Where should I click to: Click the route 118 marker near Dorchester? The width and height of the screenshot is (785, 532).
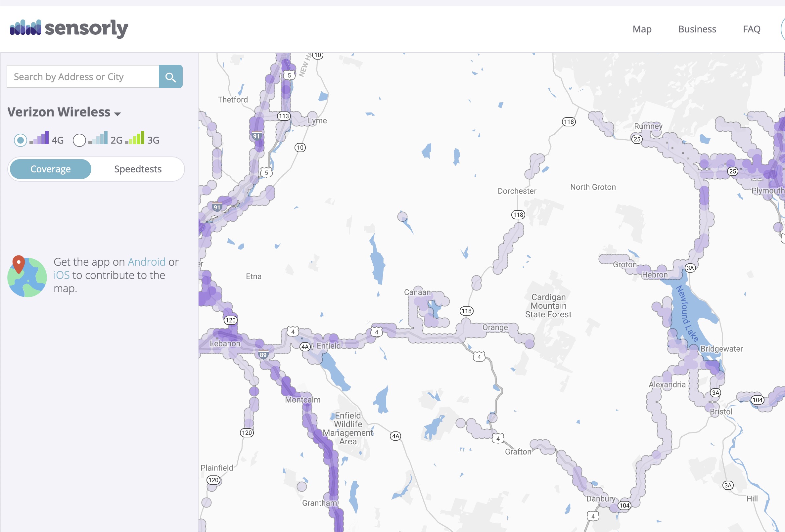pos(518,214)
